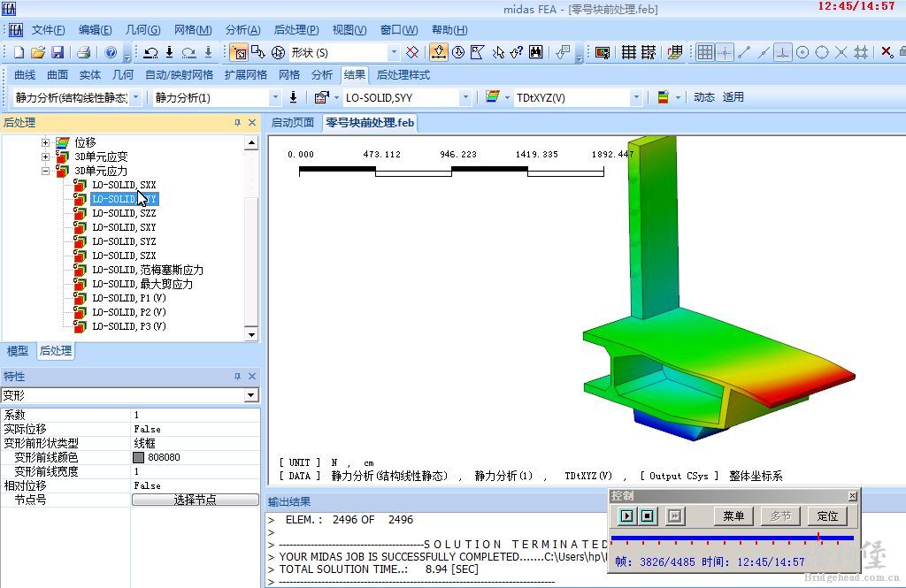Click the blue playback progress bar
This screenshot has height=588, width=906.
click(733, 538)
